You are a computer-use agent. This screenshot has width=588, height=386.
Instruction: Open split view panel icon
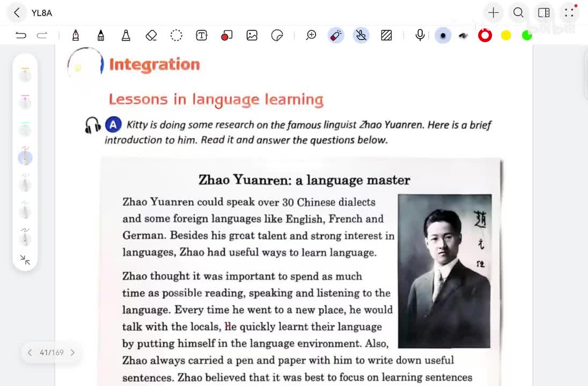[544, 13]
